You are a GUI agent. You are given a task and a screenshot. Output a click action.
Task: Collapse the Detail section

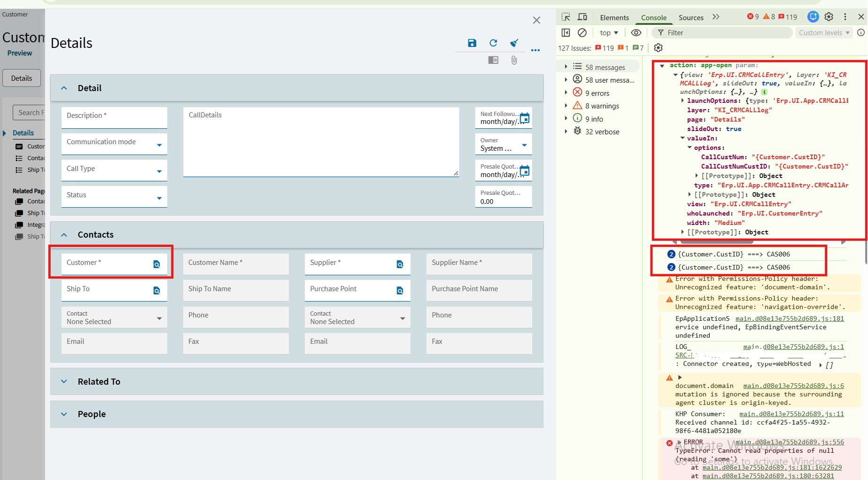coord(64,88)
